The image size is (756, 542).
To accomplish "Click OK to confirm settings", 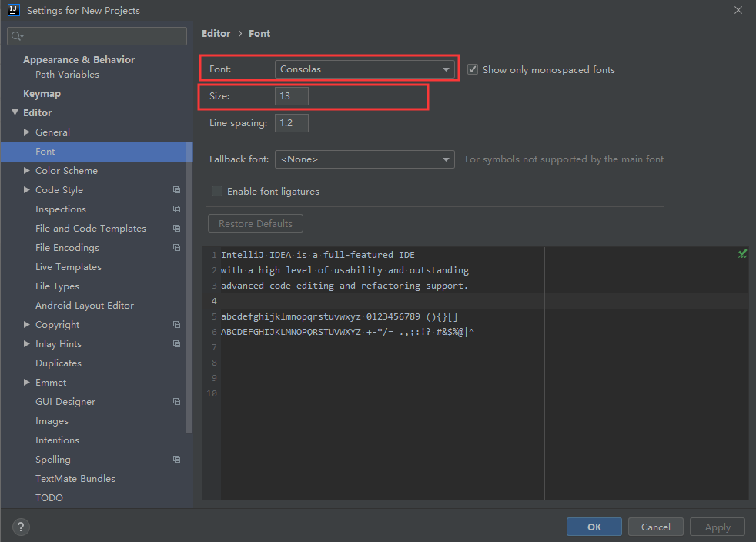I will (x=594, y=527).
